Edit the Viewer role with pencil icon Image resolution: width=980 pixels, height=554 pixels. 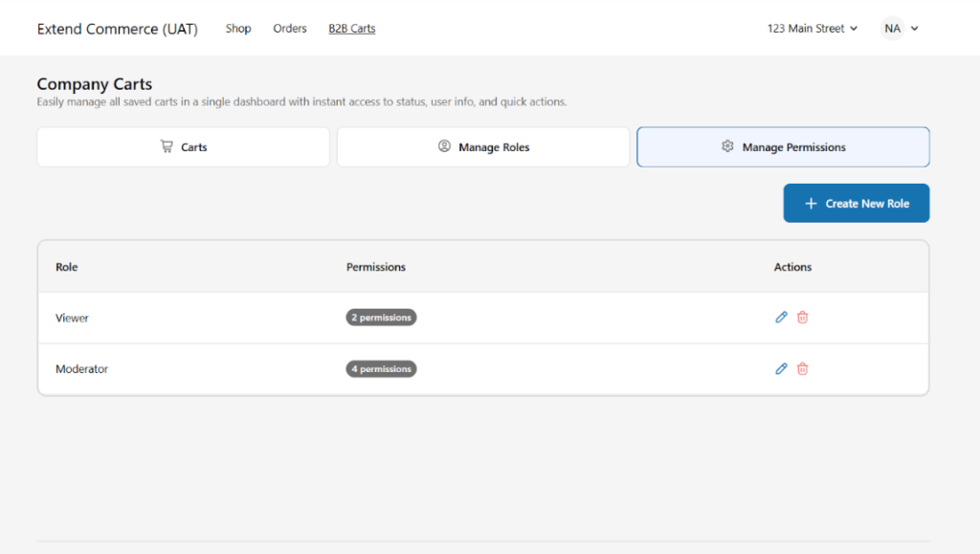[781, 318]
